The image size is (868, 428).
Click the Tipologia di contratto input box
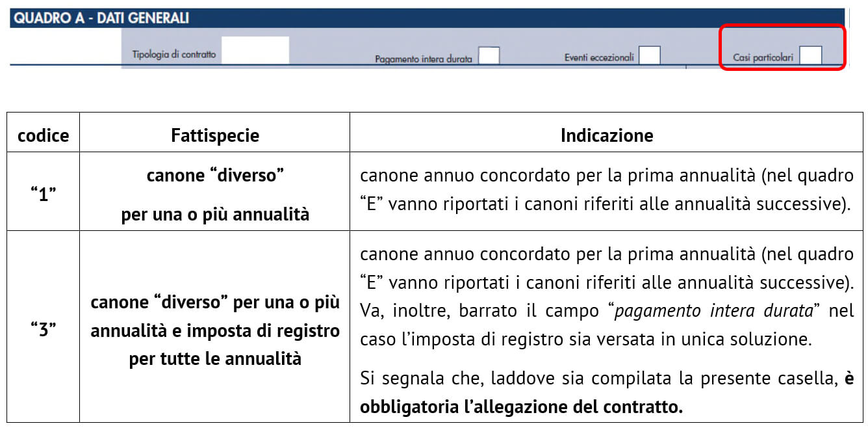pos(255,50)
